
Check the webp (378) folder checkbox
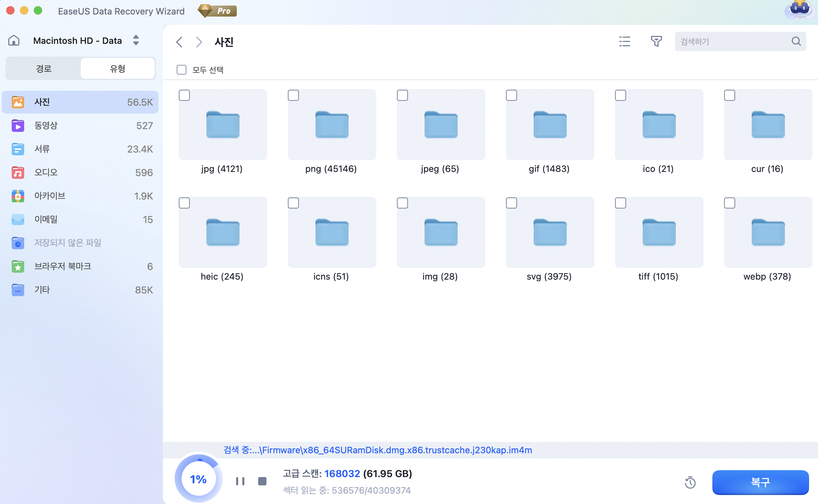(x=730, y=203)
